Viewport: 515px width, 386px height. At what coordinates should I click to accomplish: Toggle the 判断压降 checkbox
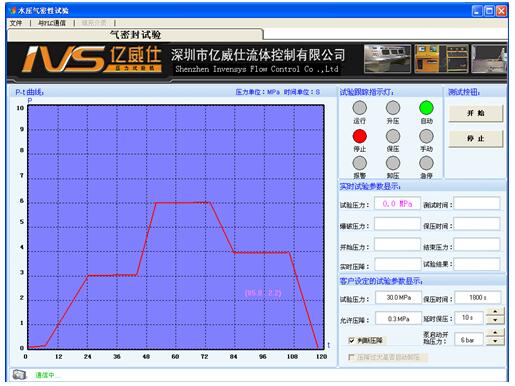[x=351, y=340]
